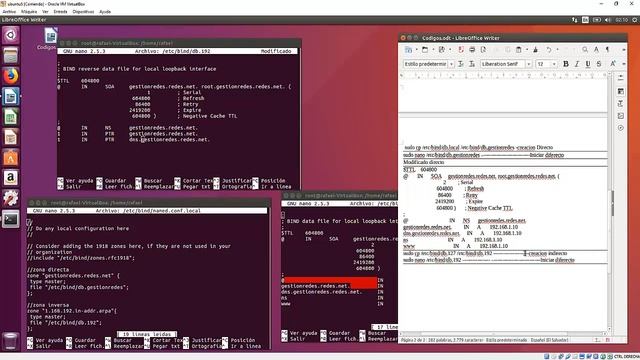Open the Navigator deck in sidebar
This screenshot has width=640, height=360.
[621, 128]
